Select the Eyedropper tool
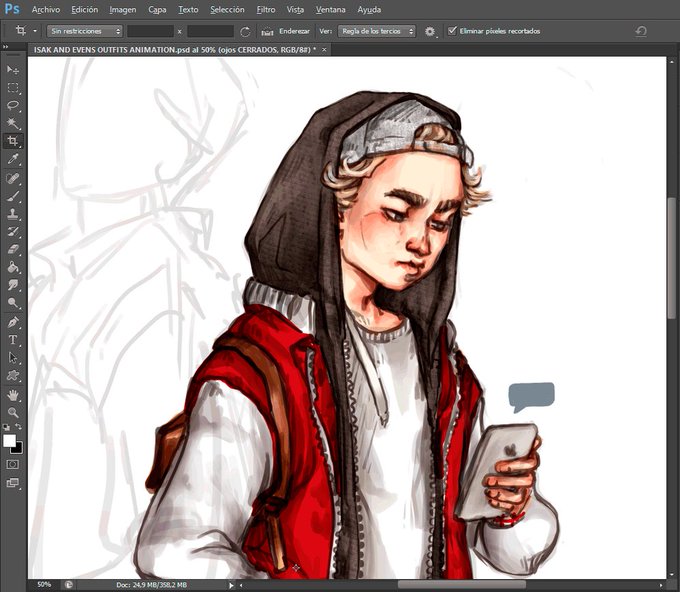The width and height of the screenshot is (680, 592). tap(13, 159)
